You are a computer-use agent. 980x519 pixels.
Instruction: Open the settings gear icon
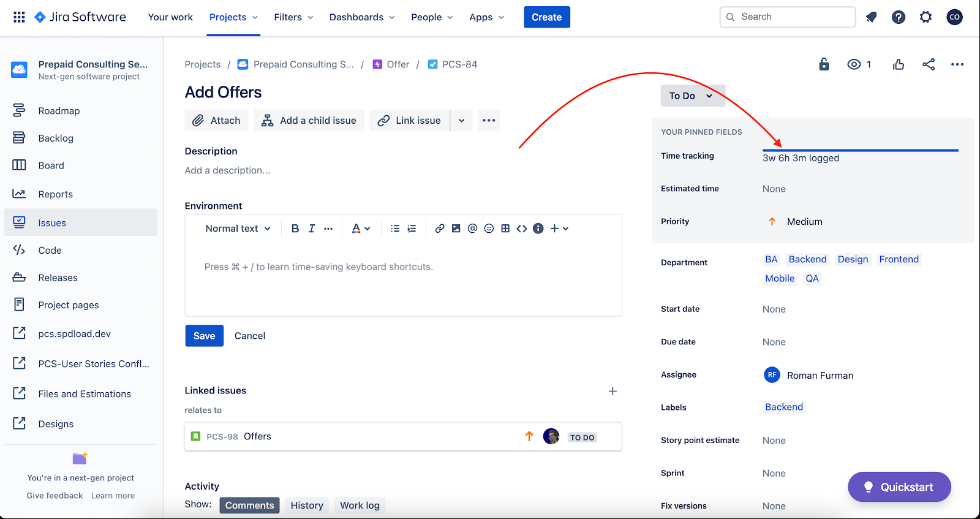(925, 17)
